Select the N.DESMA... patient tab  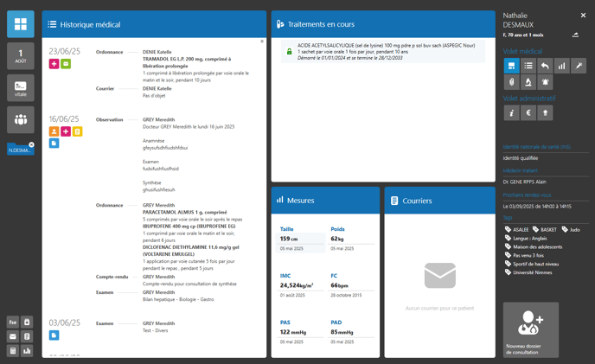point(19,150)
